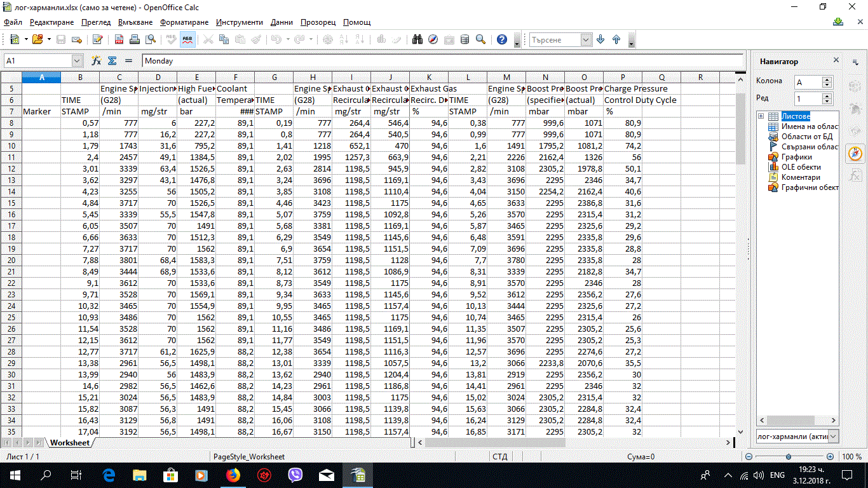
Task: Toggle AutoSpellcheck in the toolbar
Action: (187, 39)
